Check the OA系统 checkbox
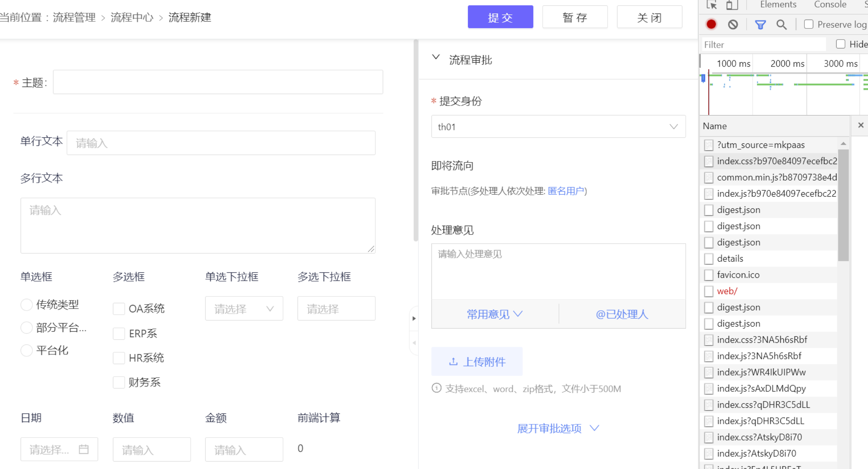The image size is (868, 469). pyautogui.click(x=119, y=309)
